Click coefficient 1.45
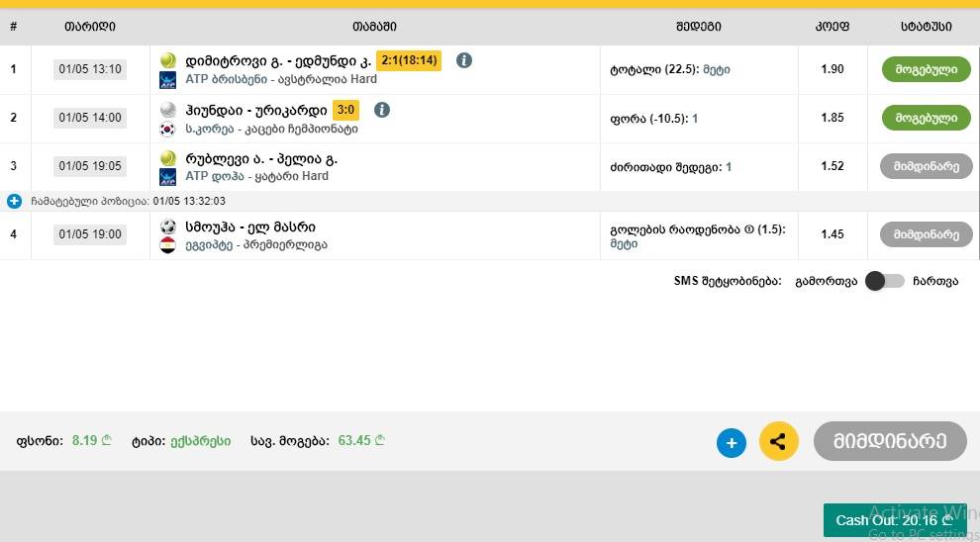 click(x=832, y=234)
